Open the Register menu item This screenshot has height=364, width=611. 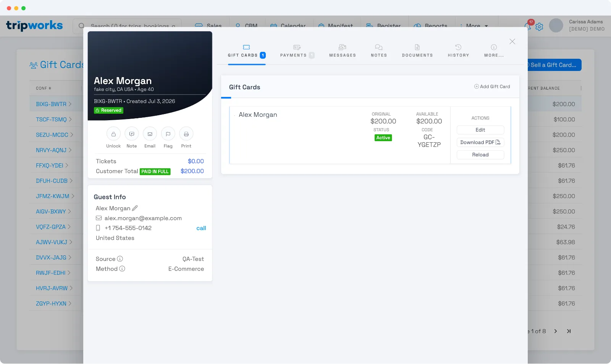pyautogui.click(x=383, y=26)
